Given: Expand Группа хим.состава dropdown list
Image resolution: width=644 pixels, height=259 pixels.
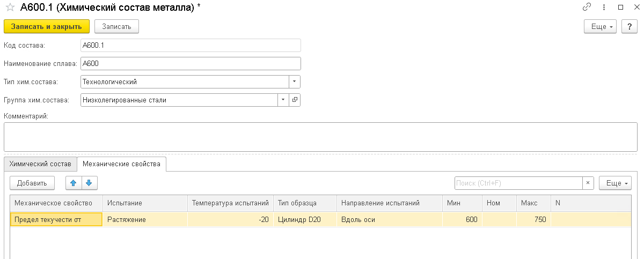Looking at the screenshot, I should tap(283, 100).
